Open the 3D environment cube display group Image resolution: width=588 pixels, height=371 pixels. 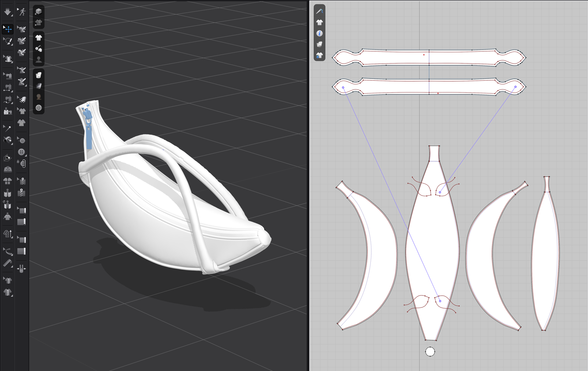click(x=39, y=12)
